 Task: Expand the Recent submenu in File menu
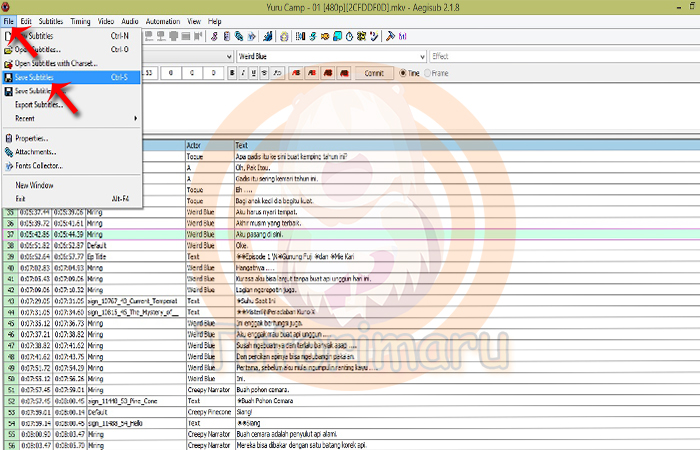pyautogui.click(x=71, y=118)
